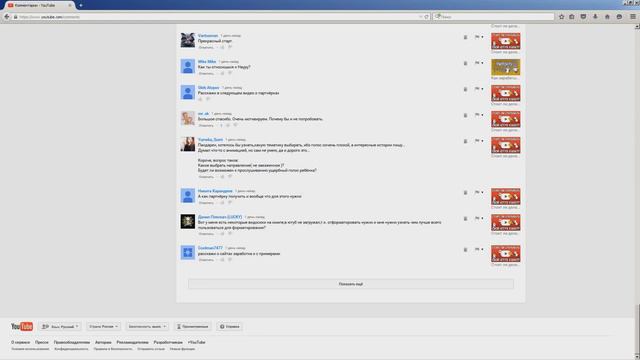Open the О сервисе footer link

coord(20,342)
